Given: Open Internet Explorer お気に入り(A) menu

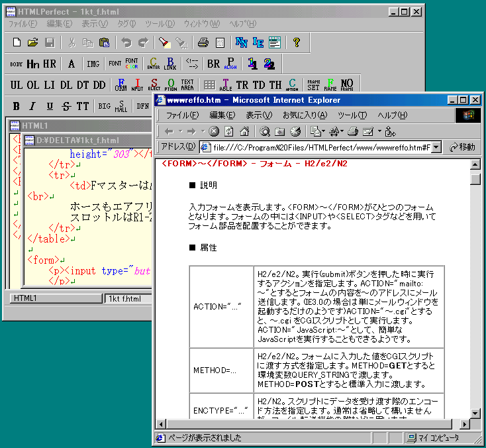Looking at the screenshot, I should (x=305, y=115).
